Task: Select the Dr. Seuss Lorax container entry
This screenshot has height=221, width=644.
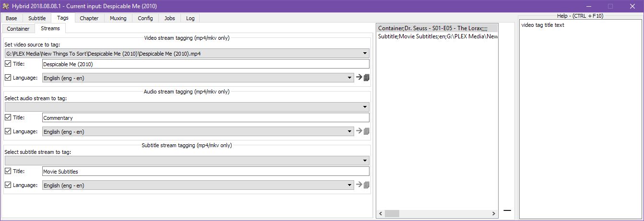Action: [432, 28]
